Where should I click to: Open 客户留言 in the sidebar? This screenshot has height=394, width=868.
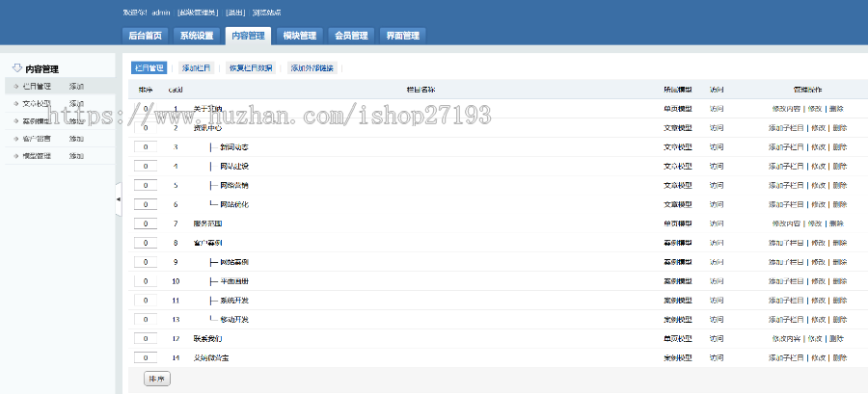tap(37, 139)
